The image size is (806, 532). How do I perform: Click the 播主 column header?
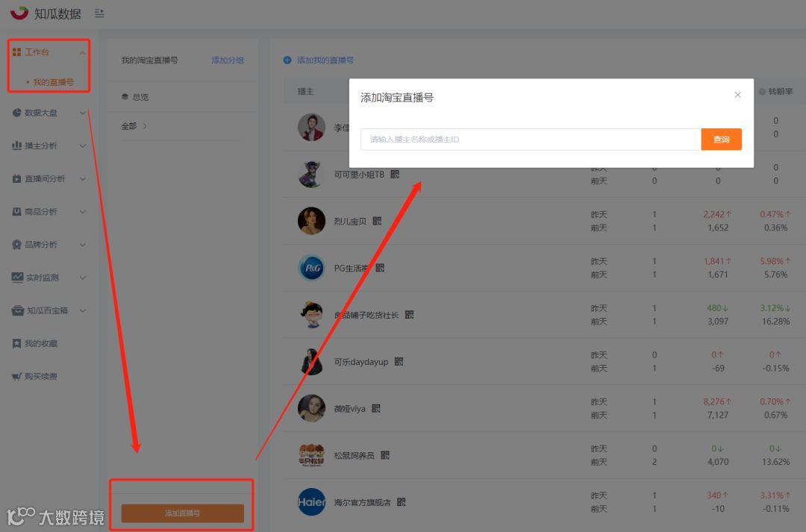(x=306, y=91)
